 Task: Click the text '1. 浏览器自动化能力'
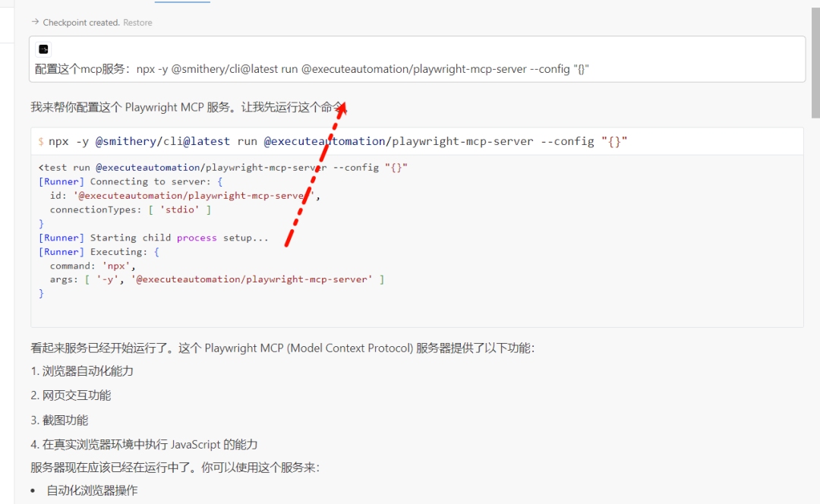(81, 371)
